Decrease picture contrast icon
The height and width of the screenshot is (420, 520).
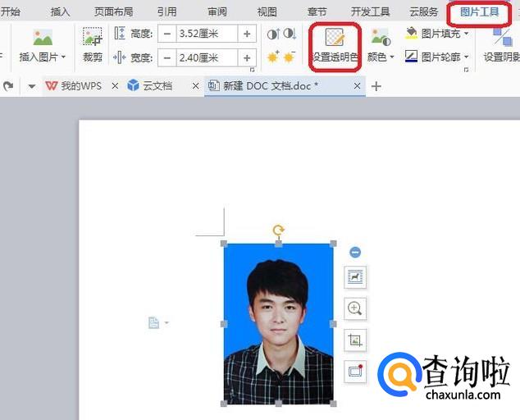(290, 34)
